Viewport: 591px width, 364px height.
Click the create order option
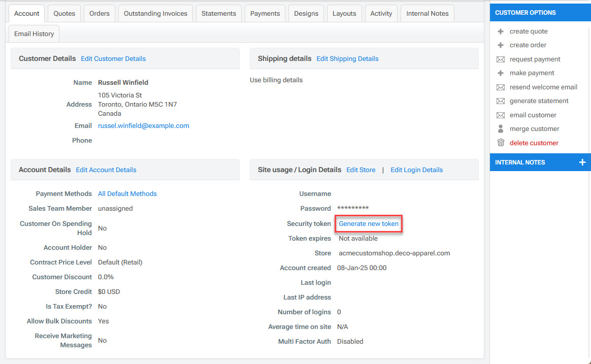528,45
